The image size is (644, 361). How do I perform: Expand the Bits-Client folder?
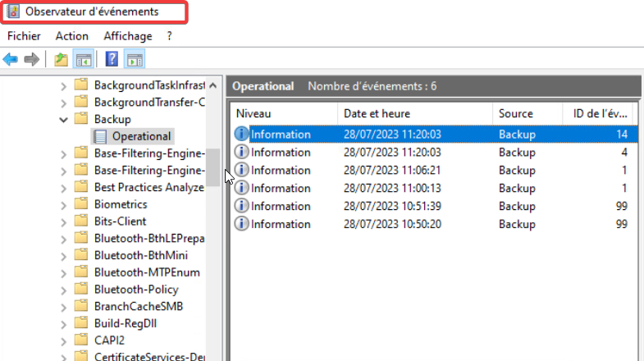pos(64,222)
